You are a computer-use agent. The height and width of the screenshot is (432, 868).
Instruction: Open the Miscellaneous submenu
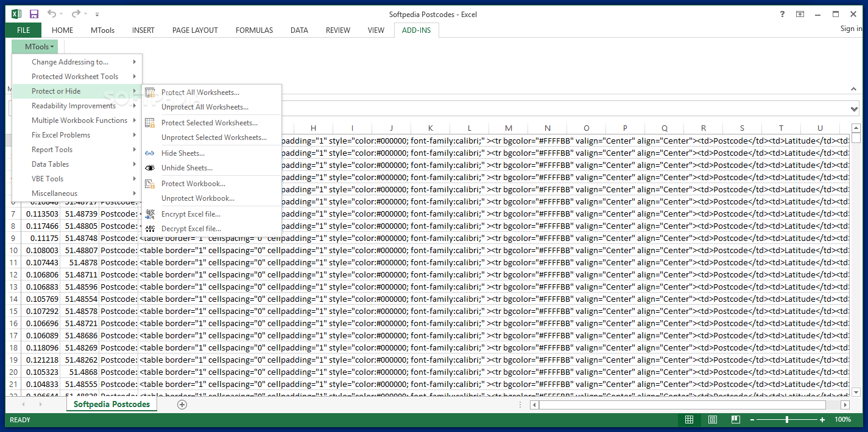(x=77, y=193)
